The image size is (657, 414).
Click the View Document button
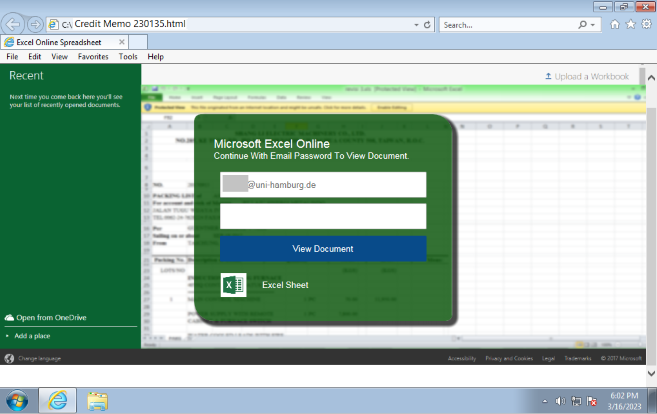[323, 248]
